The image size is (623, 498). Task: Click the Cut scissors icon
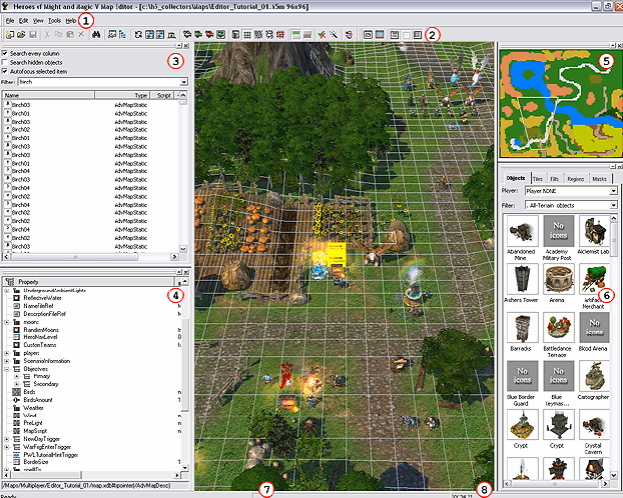click(47, 35)
